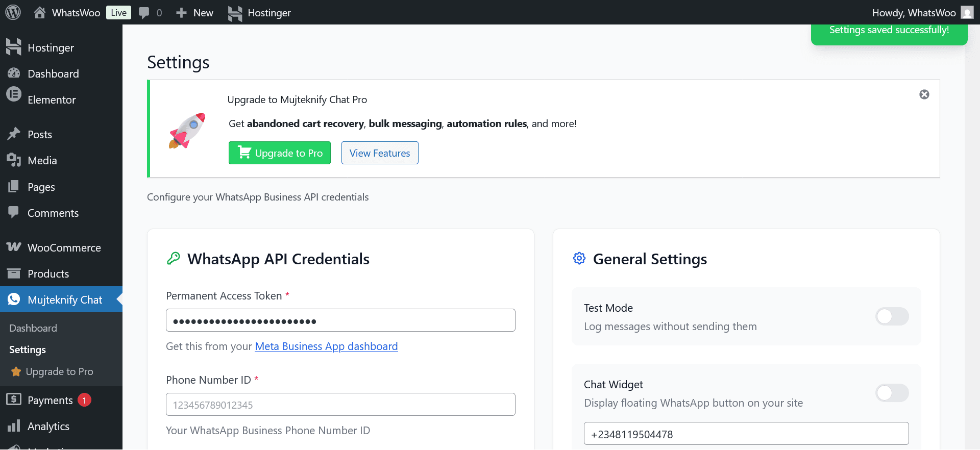Click the WhatsWoo home site icon
The image size is (980, 450).
point(40,13)
